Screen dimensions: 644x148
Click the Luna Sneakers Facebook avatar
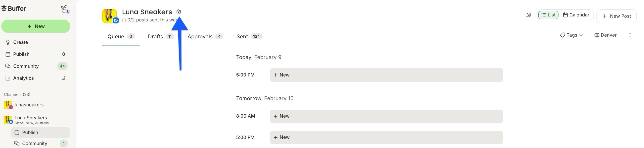pyautogui.click(x=110, y=16)
